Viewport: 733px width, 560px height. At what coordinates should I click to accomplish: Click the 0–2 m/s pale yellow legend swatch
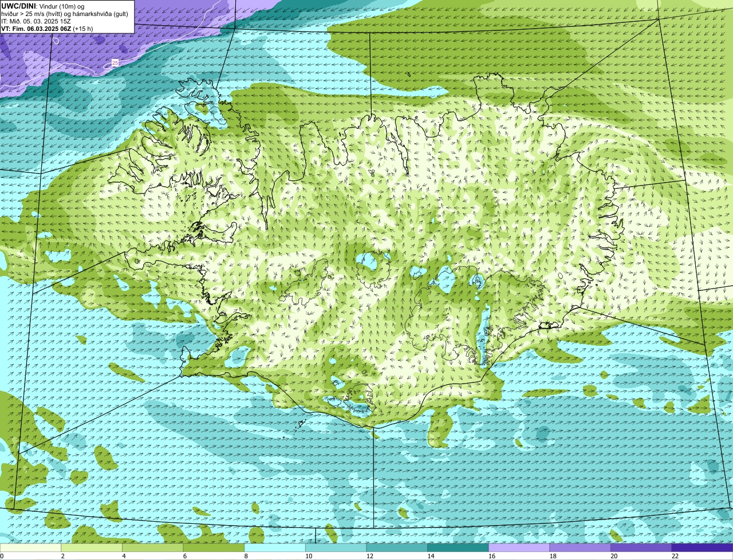coord(30,547)
